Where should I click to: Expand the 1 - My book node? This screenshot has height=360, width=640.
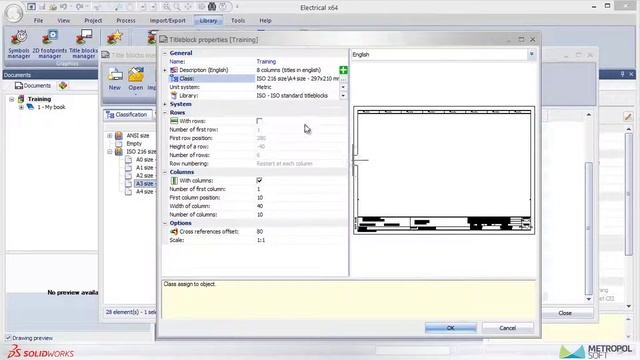click(21, 107)
